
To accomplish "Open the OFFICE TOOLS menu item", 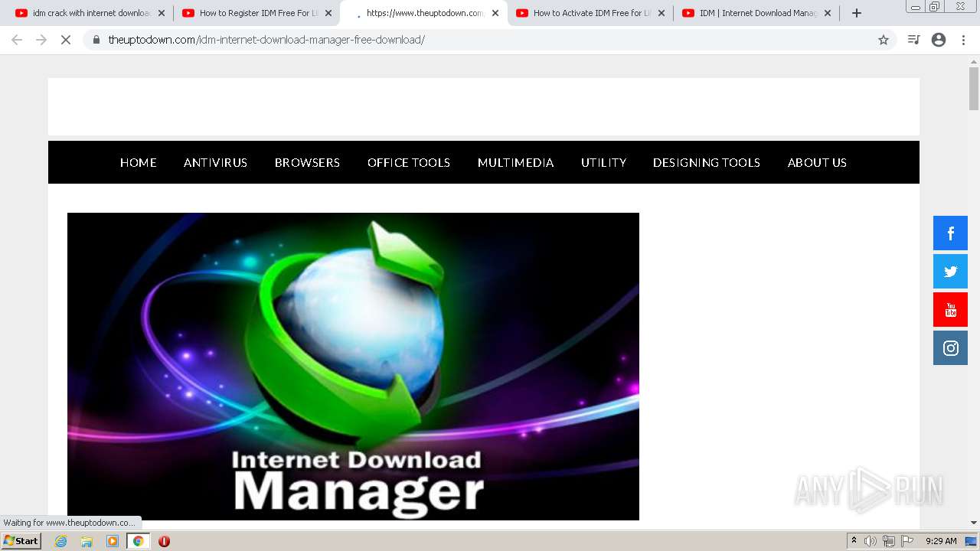I will pos(409,162).
